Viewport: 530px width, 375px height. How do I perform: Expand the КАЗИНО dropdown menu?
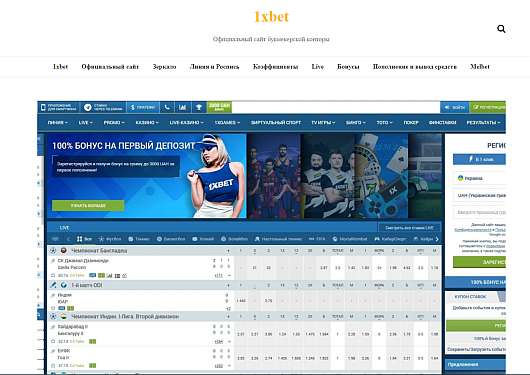coord(147,122)
